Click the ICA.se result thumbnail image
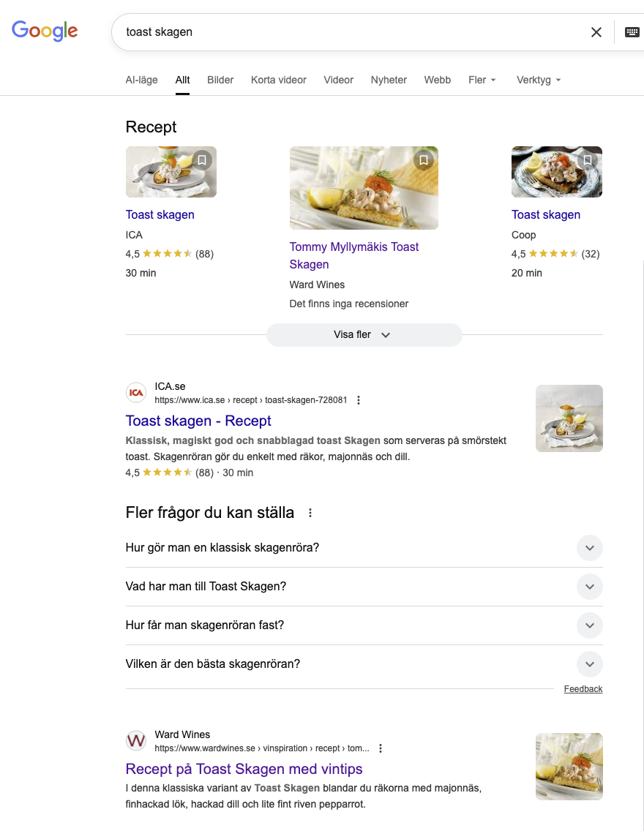Image resolution: width=644 pixels, height=831 pixels. [569, 418]
